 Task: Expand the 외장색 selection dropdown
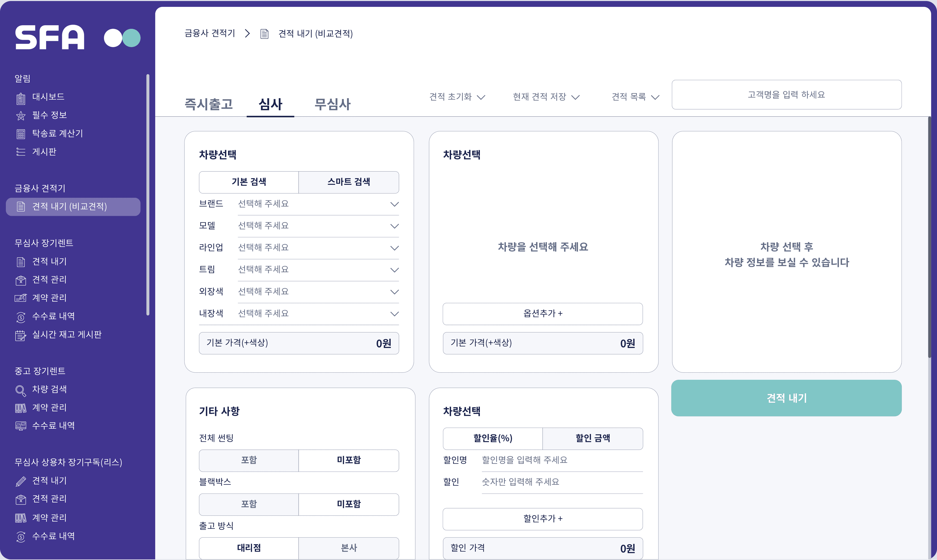318,292
